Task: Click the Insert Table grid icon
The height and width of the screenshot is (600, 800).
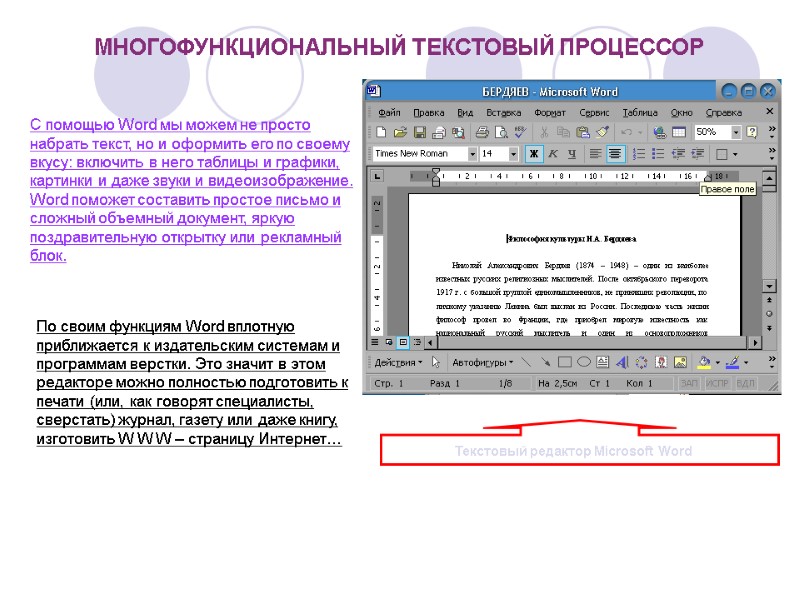Action: tap(679, 133)
